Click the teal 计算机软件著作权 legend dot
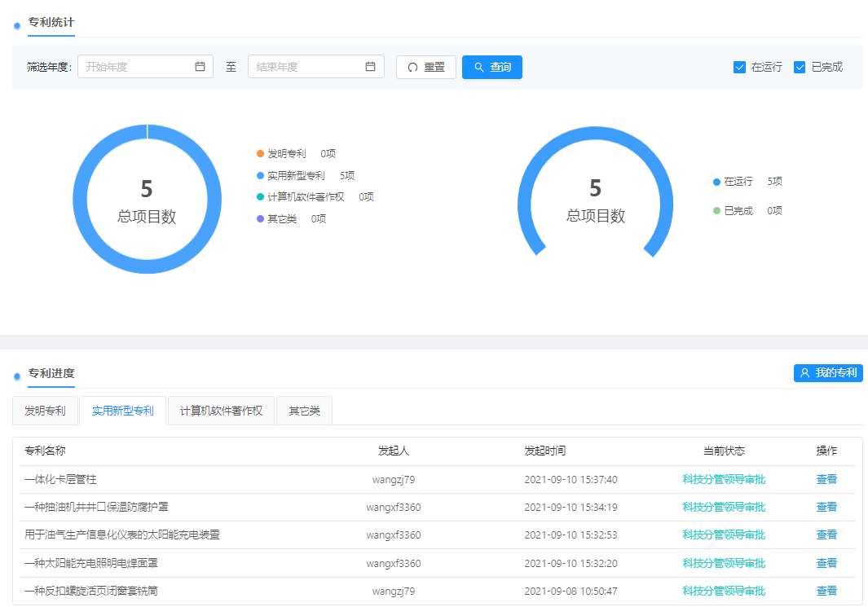 coord(260,197)
